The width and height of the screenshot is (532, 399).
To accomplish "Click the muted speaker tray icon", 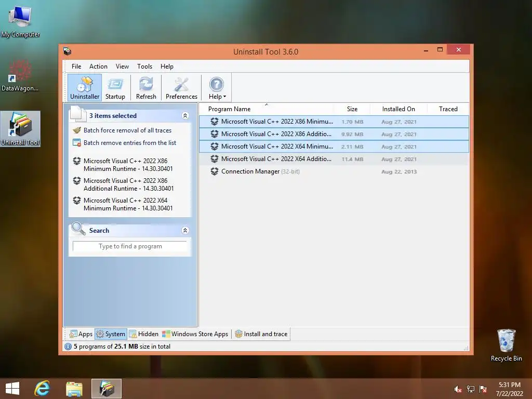I will pos(458,389).
